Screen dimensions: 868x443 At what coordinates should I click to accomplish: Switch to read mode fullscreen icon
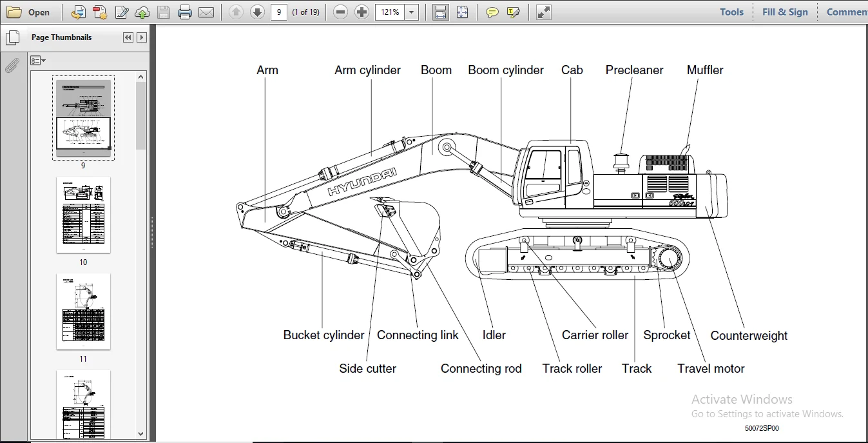(544, 12)
